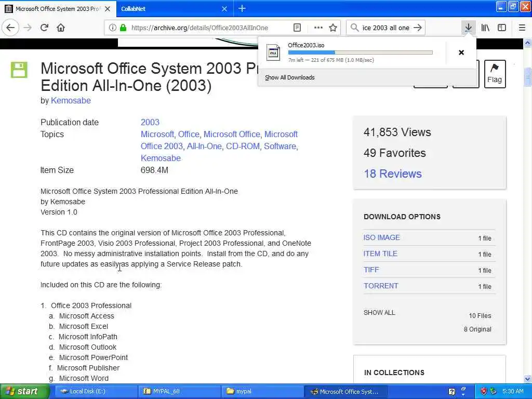Open the CD-ROM topic link
The width and height of the screenshot is (532, 399).
243,146
